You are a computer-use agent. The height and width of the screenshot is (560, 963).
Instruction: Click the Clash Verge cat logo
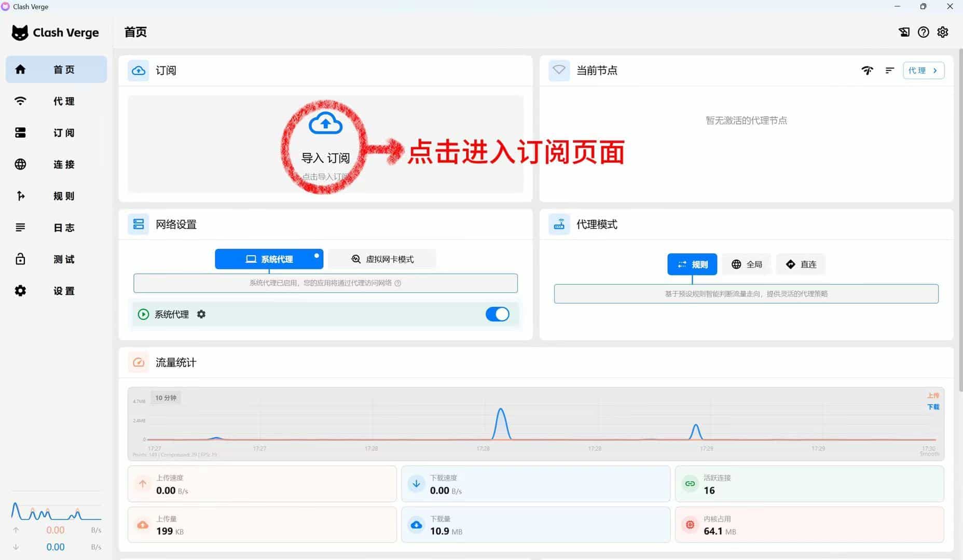click(x=20, y=33)
